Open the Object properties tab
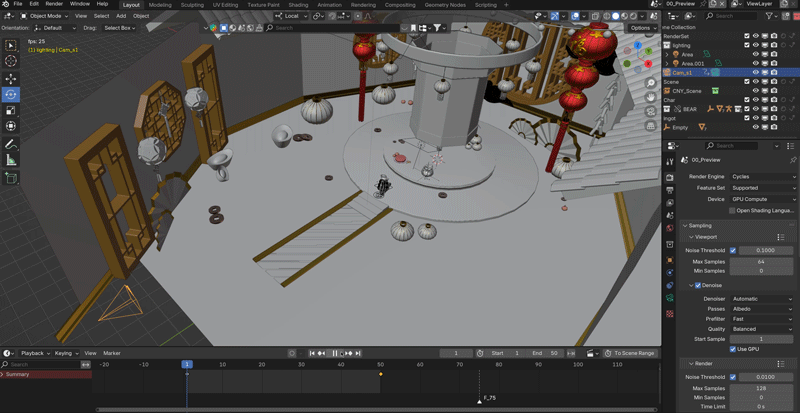Image resolution: width=800 pixels, height=413 pixels. coord(670,260)
